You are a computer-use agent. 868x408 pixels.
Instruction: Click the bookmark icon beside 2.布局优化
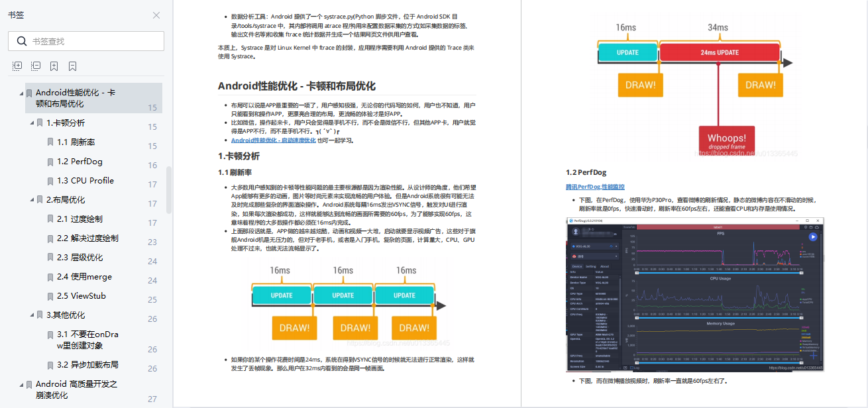(40, 200)
